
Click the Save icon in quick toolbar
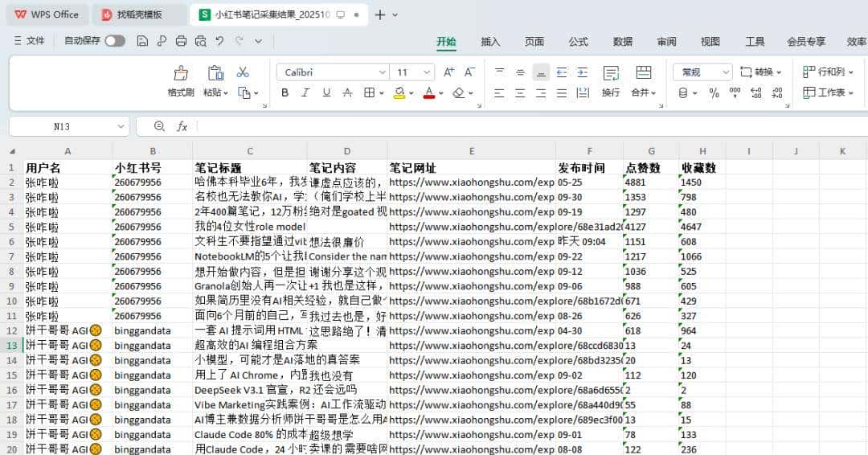coord(142,41)
